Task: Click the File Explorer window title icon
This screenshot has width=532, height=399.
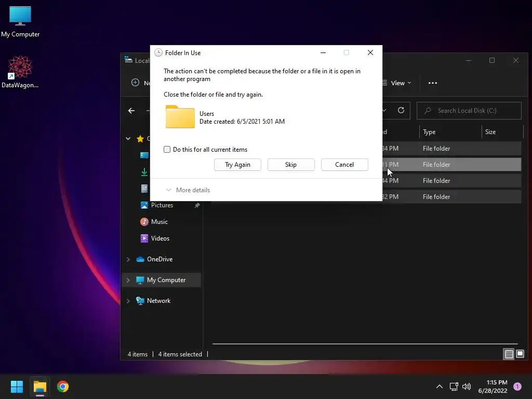Action: pos(128,60)
